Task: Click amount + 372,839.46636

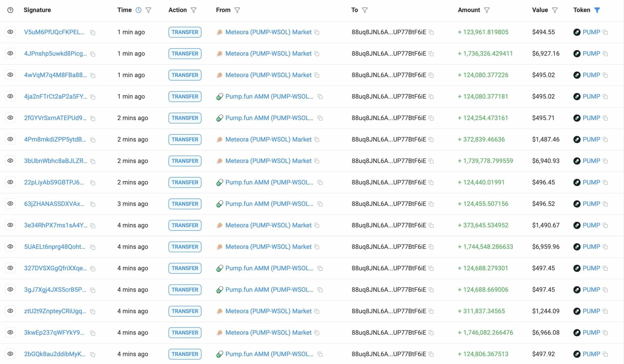Action: [481, 139]
